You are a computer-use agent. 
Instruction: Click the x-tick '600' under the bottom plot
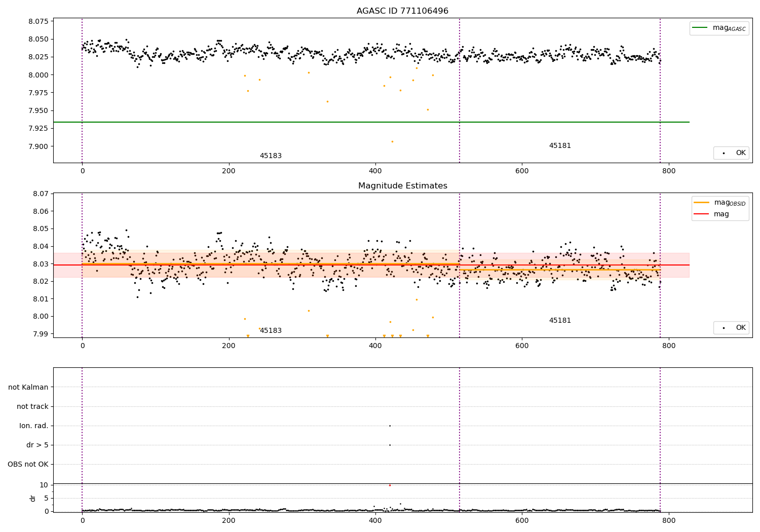[522, 520]
